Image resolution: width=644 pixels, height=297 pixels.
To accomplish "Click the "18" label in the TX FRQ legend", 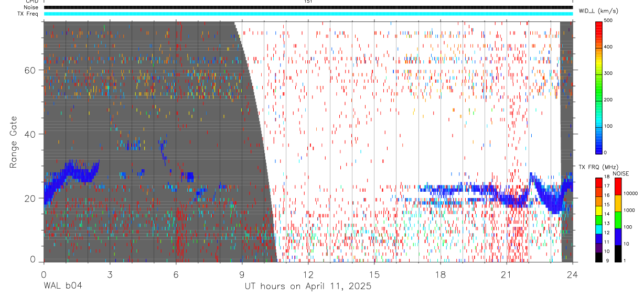I will pos(607,178).
